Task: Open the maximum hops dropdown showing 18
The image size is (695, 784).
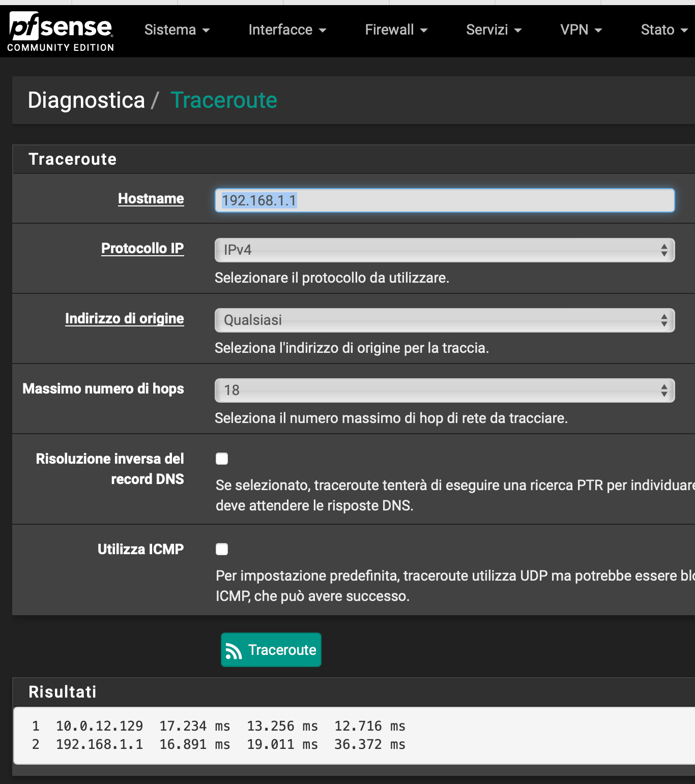Action: tap(445, 390)
